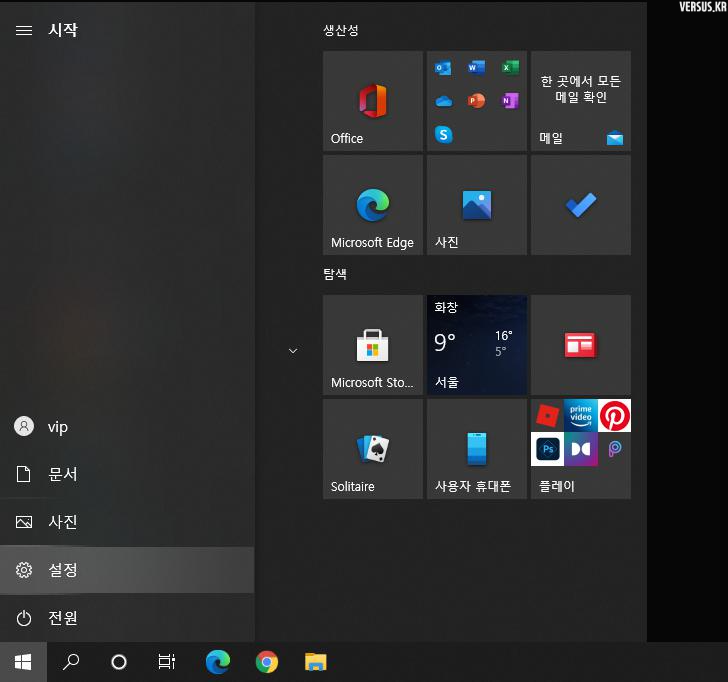The height and width of the screenshot is (682, 728).
Task: Open OneDrive from the Office apps tile
Action: click(x=443, y=101)
